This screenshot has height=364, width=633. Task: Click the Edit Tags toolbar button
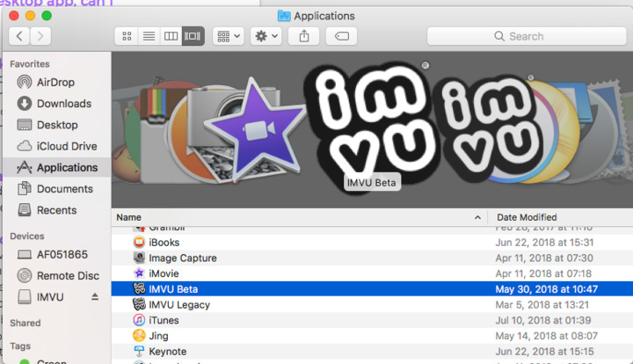tap(341, 36)
